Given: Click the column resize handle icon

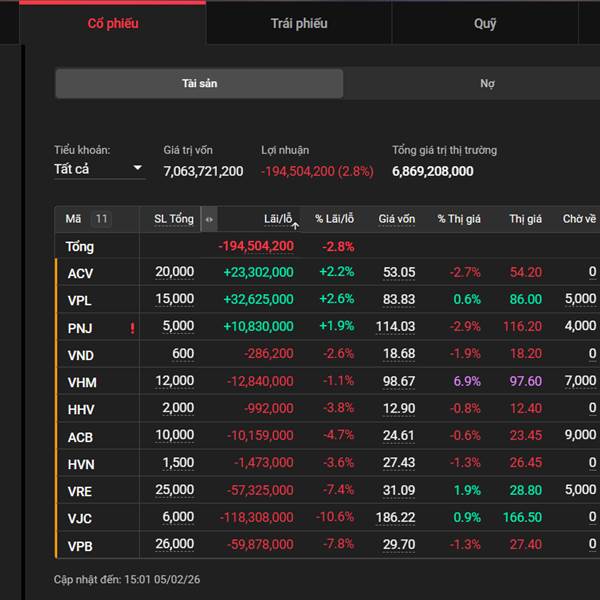Looking at the screenshot, I should pyautogui.click(x=208, y=219).
